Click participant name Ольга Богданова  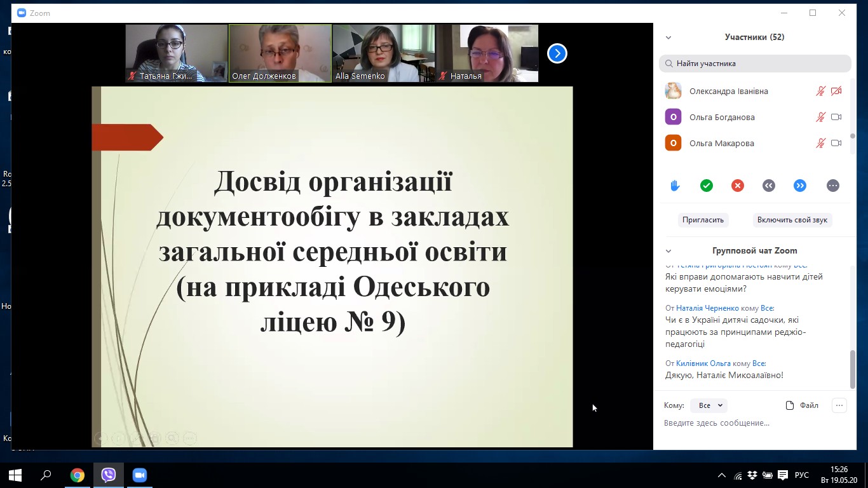click(722, 118)
